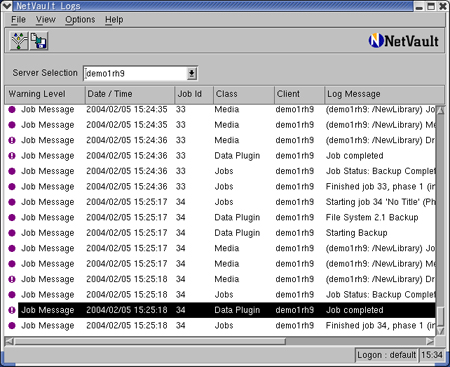
Task: Click the log filter toolbar icon
Action: 19,41
